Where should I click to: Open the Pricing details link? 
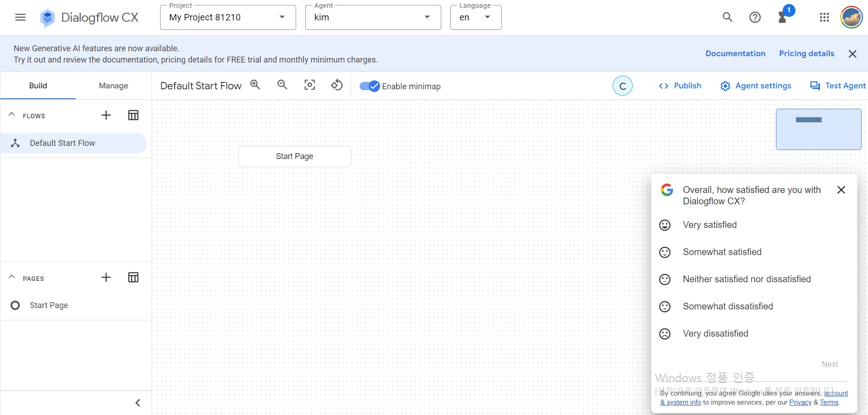click(806, 53)
